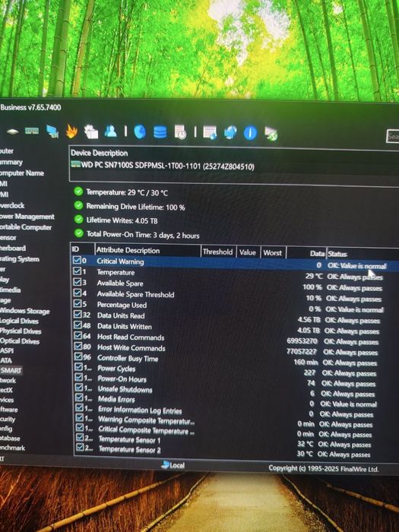Click the Local computer icon in status bar
The height and width of the screenshot is (532, 399).
(165, 464)
